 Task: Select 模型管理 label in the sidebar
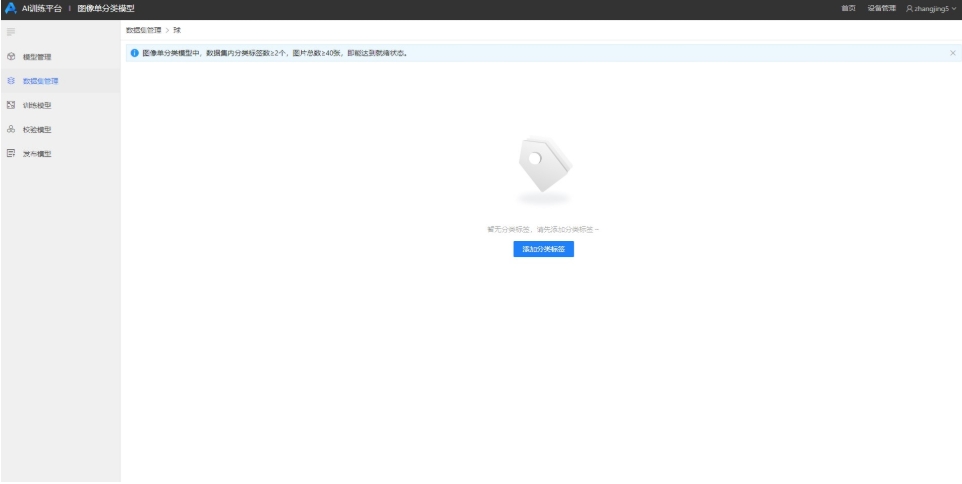[x=37, y=57]
